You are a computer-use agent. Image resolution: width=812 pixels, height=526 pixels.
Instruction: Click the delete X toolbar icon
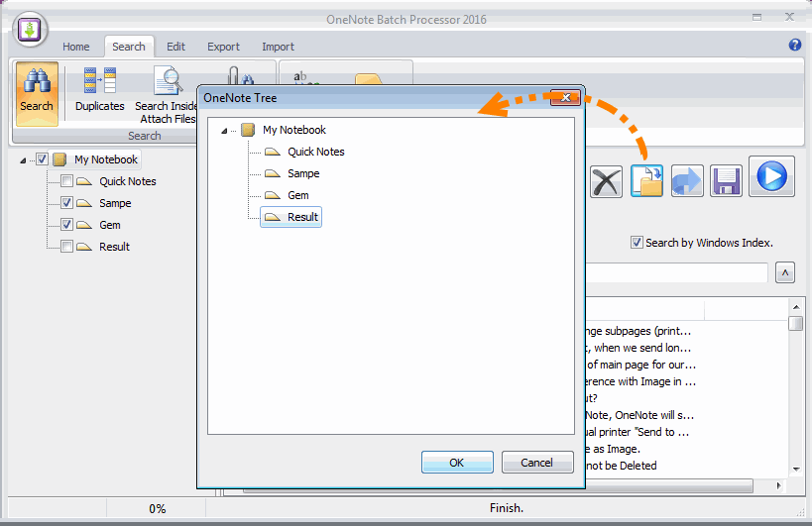click(606, 181)
